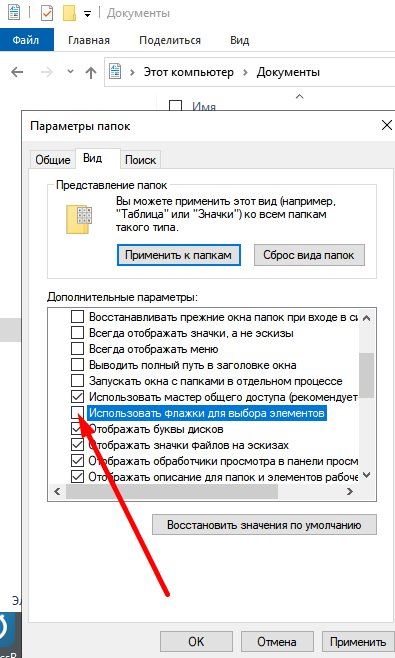
Task: Open the quick access toolbar customize arrow
Action: [x=87, y=14]
